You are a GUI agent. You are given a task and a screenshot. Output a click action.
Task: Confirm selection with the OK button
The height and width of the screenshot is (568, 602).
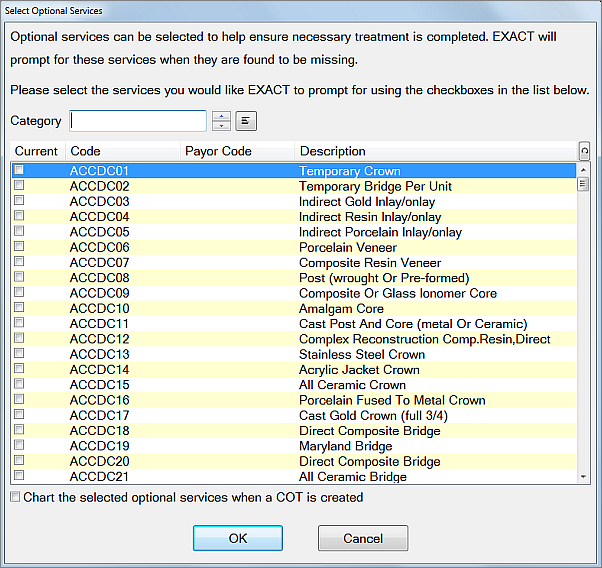pyautogui.click(x=238, y=538)
